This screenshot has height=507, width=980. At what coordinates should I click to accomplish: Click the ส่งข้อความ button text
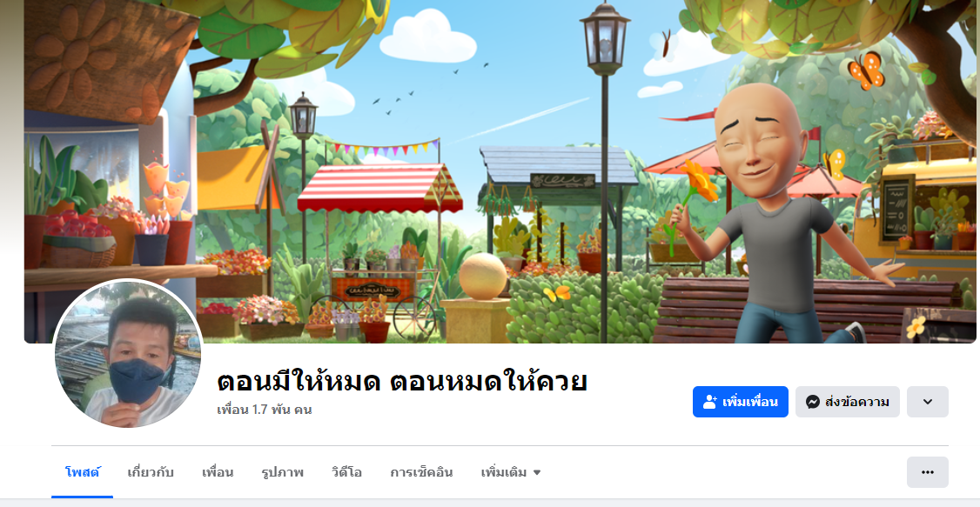[x=857, y=402]
